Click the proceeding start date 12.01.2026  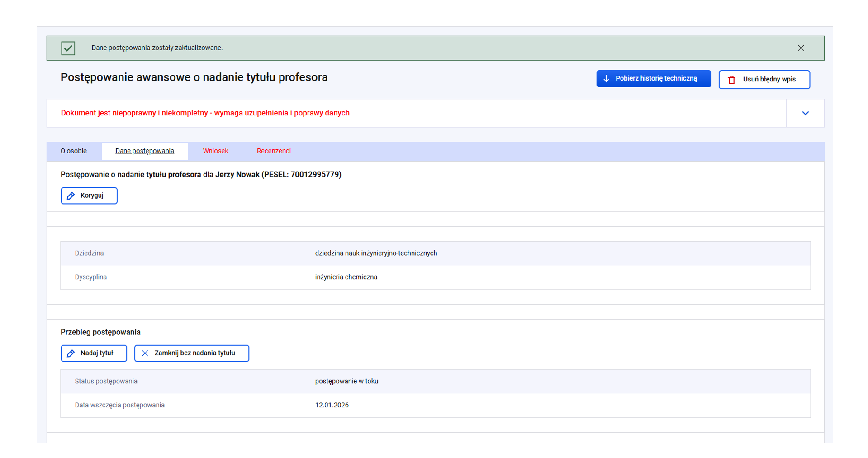(332, 406)
